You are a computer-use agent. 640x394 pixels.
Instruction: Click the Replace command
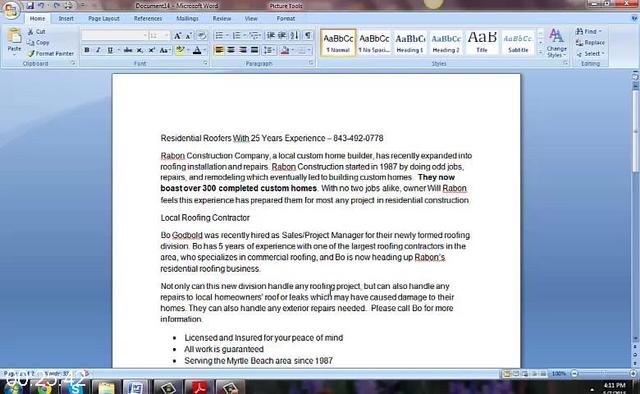(x=590, y=42)
